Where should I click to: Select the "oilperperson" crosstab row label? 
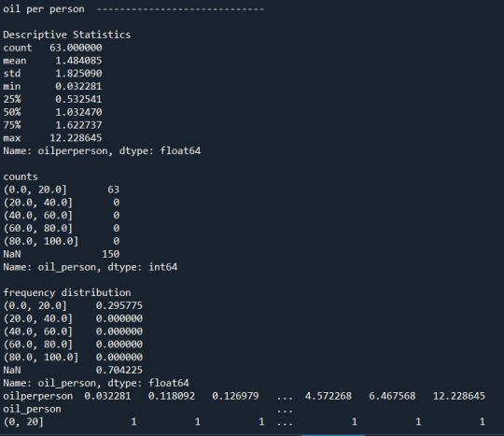point(38,396)
